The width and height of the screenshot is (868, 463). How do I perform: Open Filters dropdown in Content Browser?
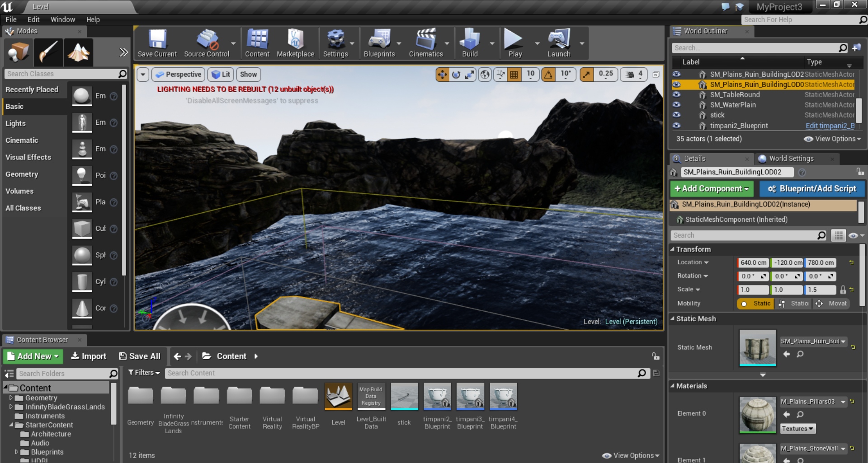pos(144,373)
